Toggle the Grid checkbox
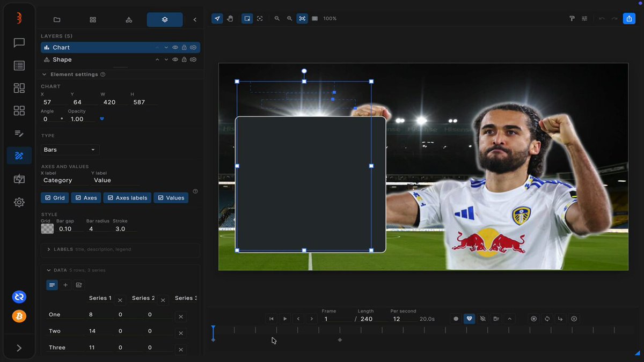The image size is (644, 362). pyautogui.click(x=54, y=198)
